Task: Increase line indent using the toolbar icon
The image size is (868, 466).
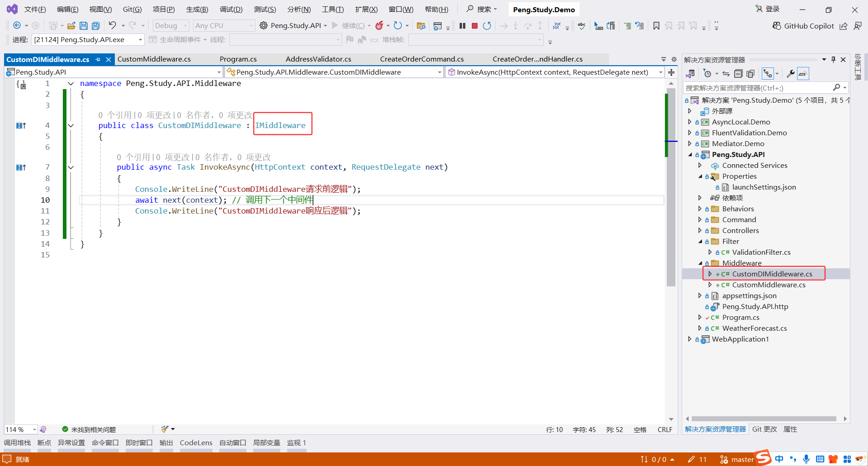Action: [x=627, y=26]
